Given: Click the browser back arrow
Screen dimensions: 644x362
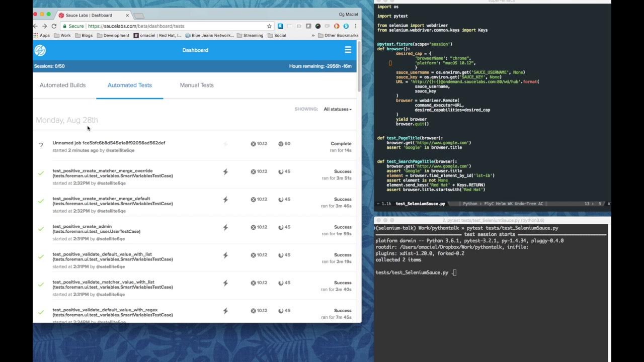Looking at the screenshot, I should pyautogui.click(x=35, y=26).
